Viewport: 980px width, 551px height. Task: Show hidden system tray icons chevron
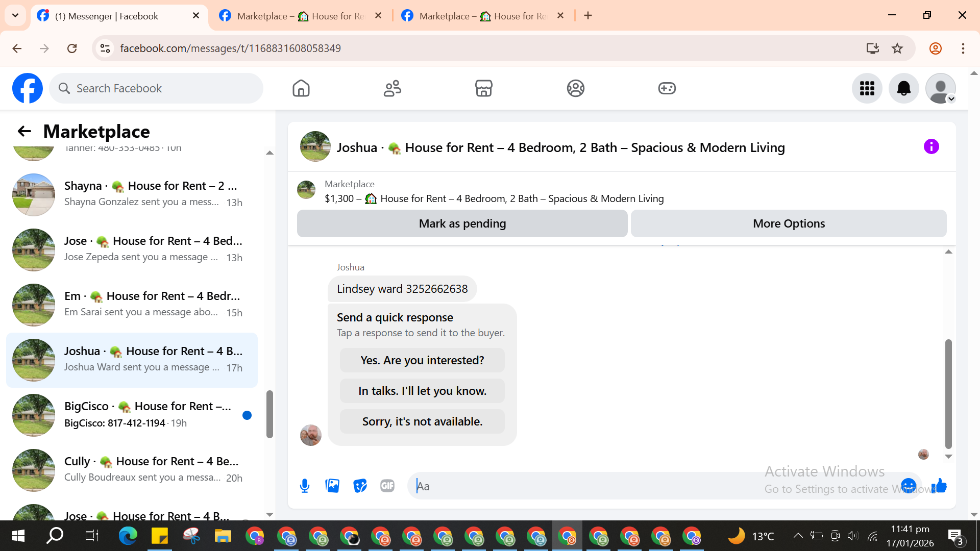pyautogui.click(x=798, y=536)
